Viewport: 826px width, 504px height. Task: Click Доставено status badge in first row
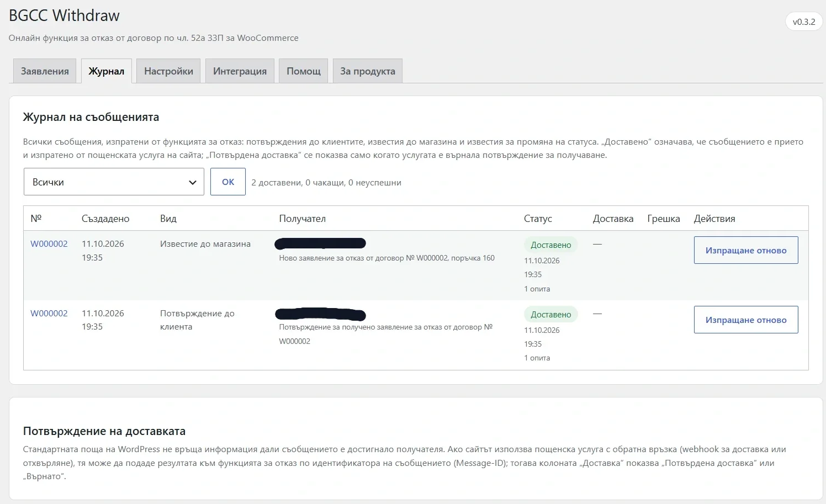[551, 245]
